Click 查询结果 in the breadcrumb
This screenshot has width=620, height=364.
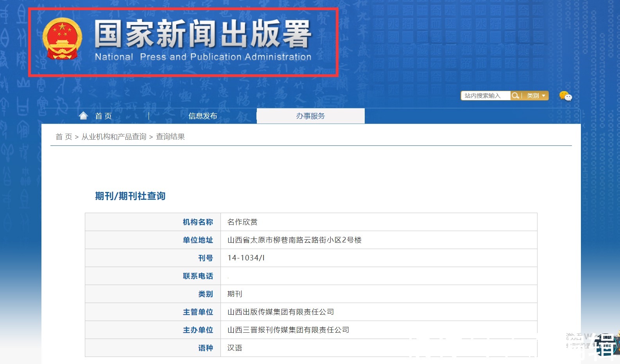tap(170, 137)
